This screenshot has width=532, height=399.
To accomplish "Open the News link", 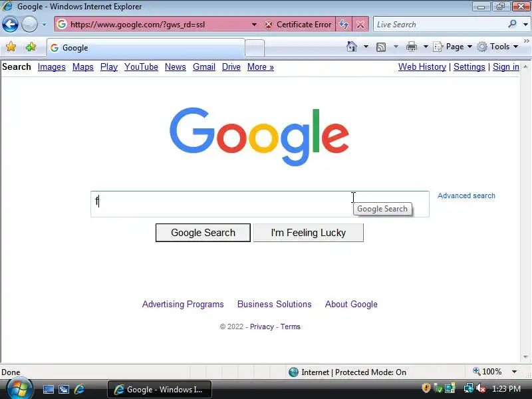I will click(x=176, y=67).
